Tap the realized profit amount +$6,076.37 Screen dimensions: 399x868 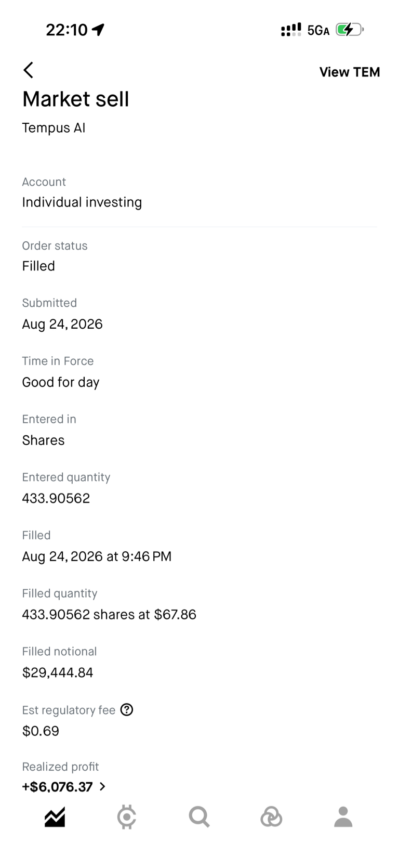tap(57, 786)
